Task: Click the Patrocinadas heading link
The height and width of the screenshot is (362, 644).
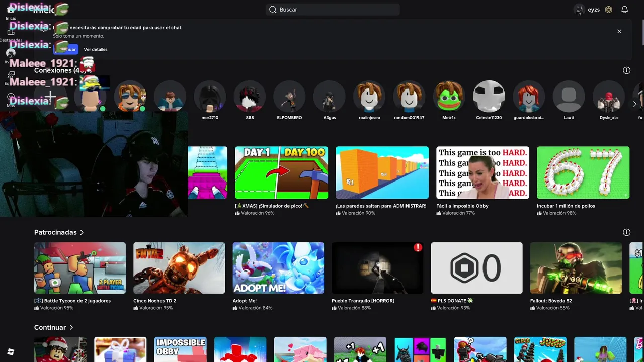Action: pos(55,232)
